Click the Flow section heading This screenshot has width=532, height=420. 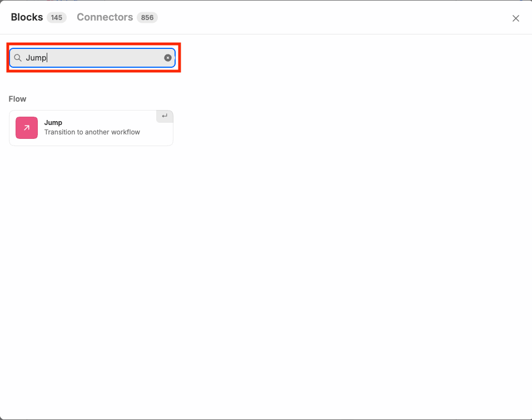(x=17, y=98)
